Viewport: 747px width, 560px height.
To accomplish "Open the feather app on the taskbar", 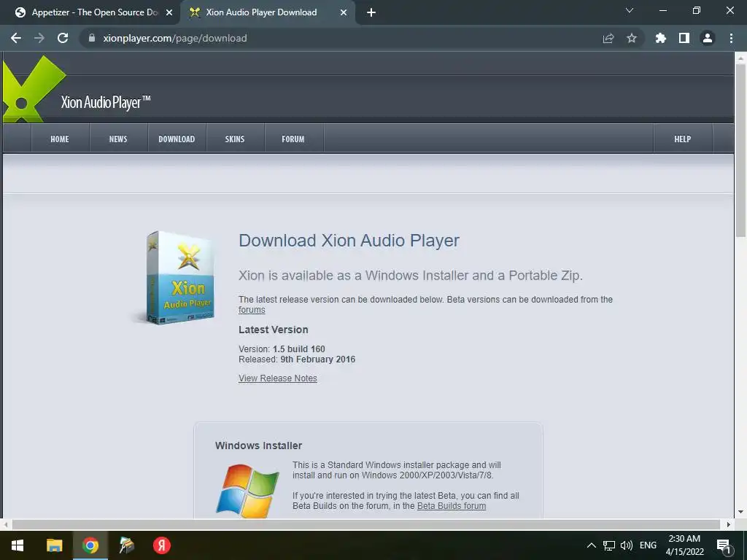I will pos(126,545).
